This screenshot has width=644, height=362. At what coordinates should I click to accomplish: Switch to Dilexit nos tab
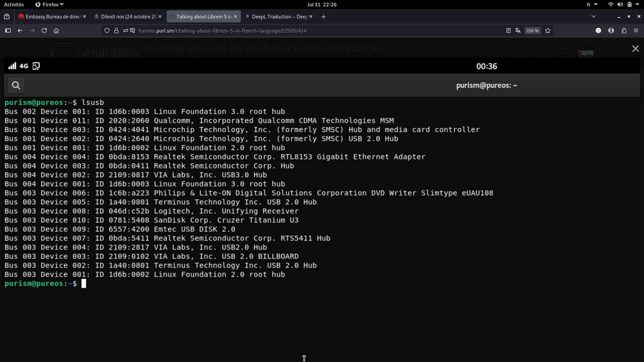125,16
